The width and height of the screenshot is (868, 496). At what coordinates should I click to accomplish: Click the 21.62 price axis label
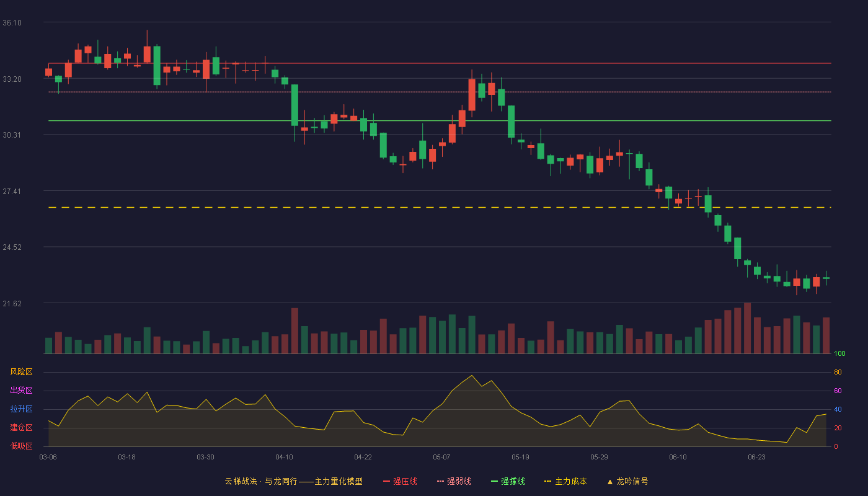click(12, 304)
